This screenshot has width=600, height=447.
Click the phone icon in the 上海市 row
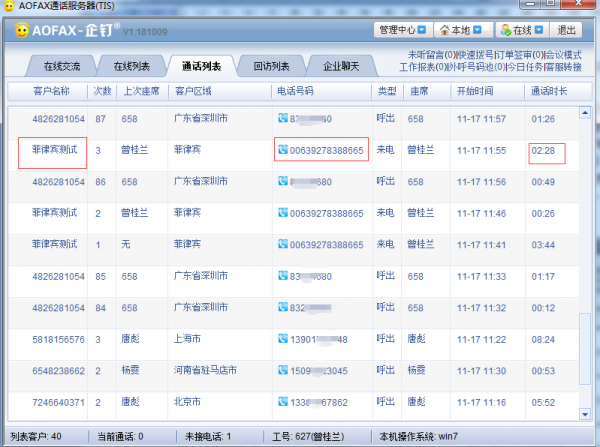283,339
